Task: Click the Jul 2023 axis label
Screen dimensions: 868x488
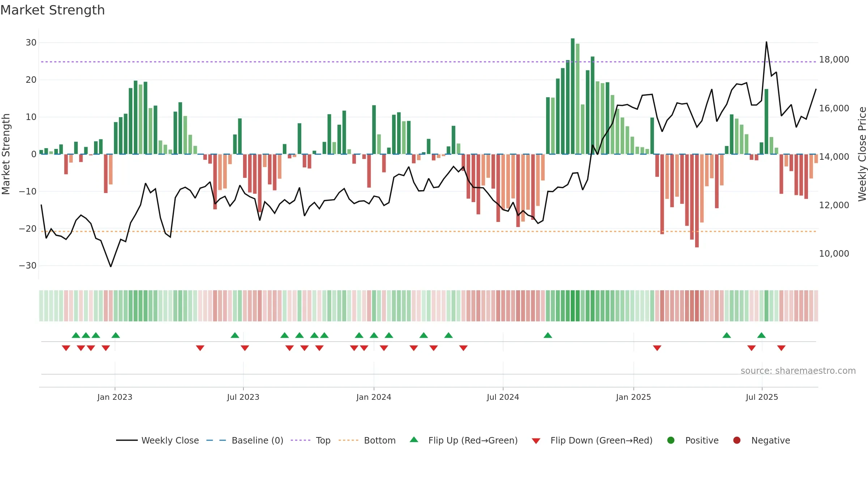Action: pyautogui.click(x=243, y=397)
